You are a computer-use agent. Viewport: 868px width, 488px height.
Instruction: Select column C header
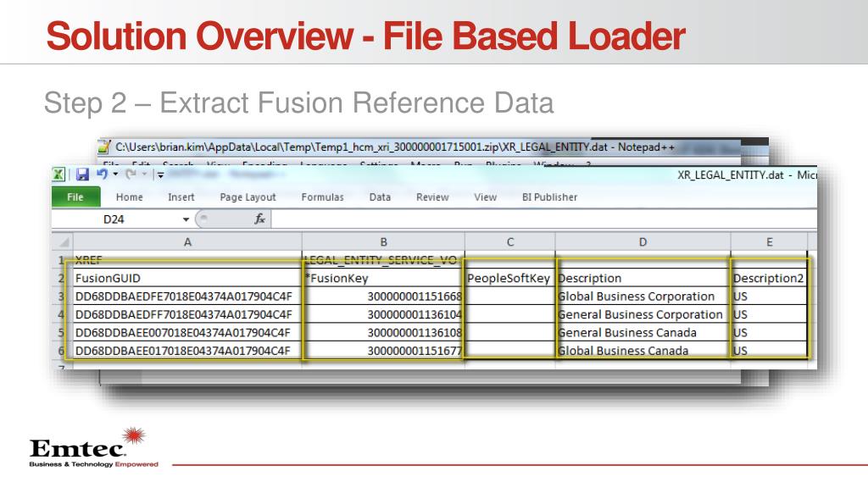[x=510, y=241]
